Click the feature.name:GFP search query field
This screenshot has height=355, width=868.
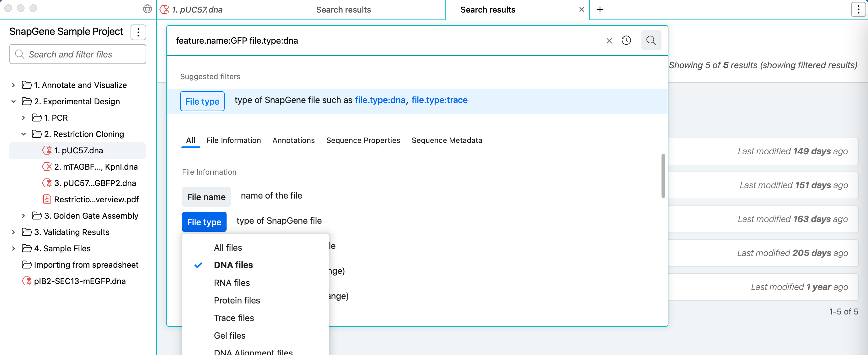click(388, 41)
